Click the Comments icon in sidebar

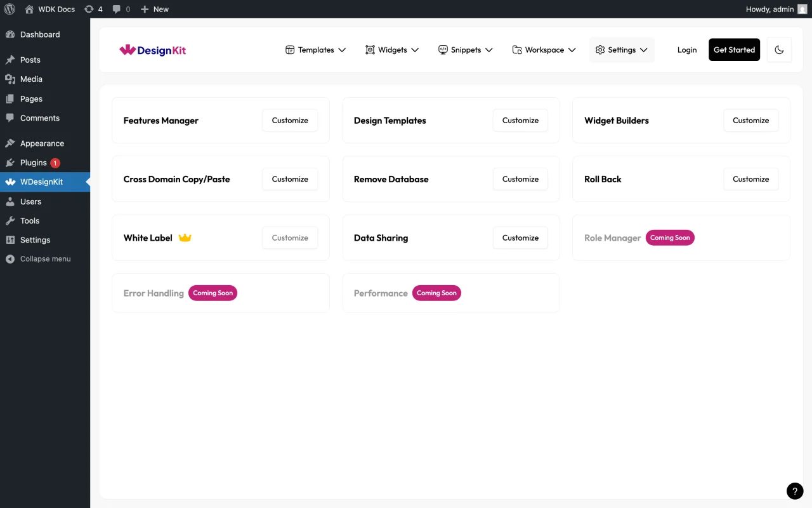point(10,117)
